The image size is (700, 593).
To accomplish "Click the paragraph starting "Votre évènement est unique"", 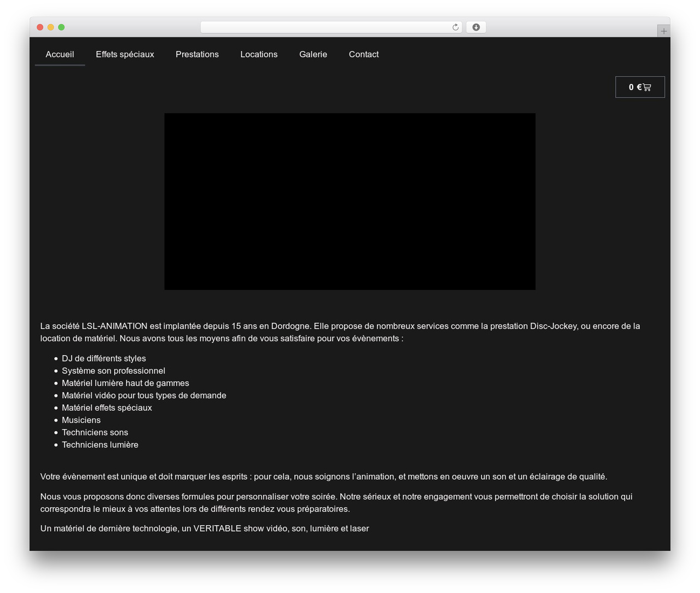I will pos(324,476).
